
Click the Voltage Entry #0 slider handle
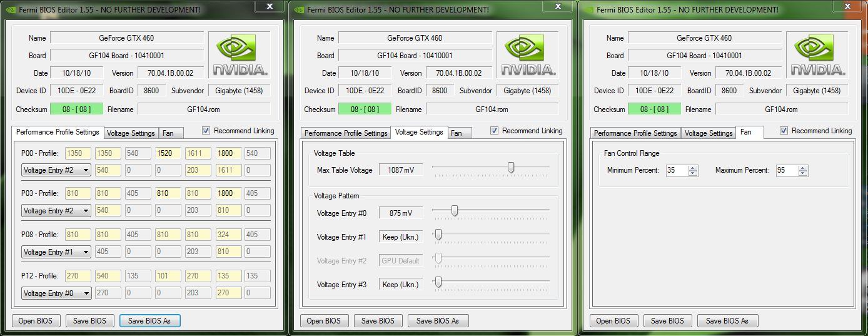point(455,211)
